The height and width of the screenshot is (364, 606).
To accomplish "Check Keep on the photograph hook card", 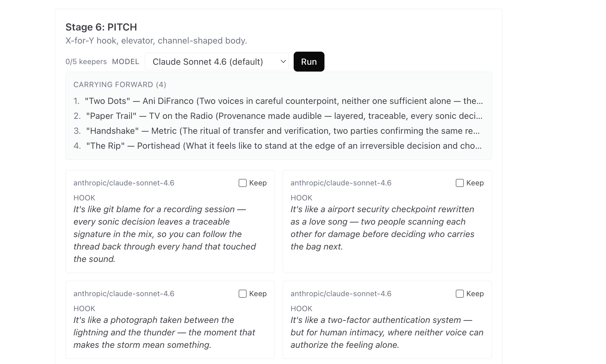I will click(x=242, y=294).
